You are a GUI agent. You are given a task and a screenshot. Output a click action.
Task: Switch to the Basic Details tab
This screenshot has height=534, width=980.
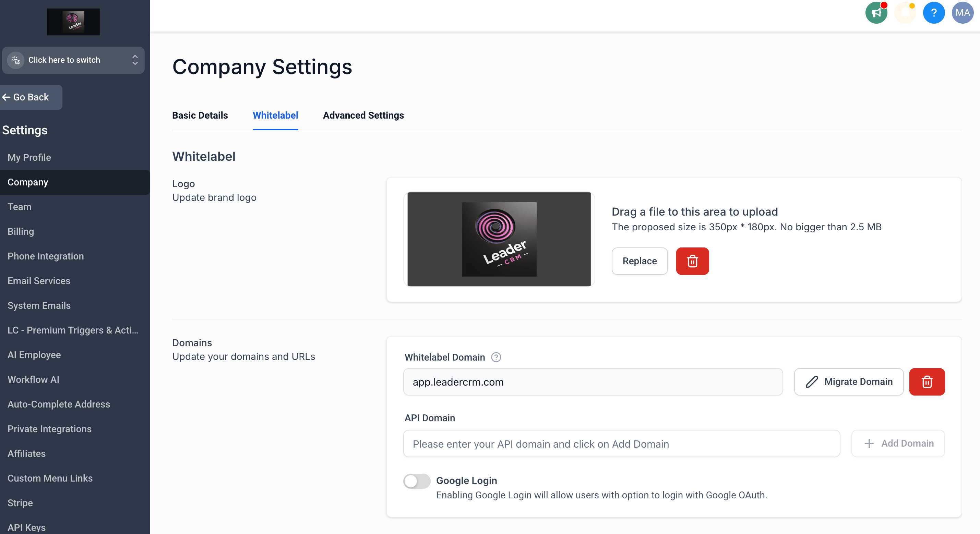click(200, 115)
